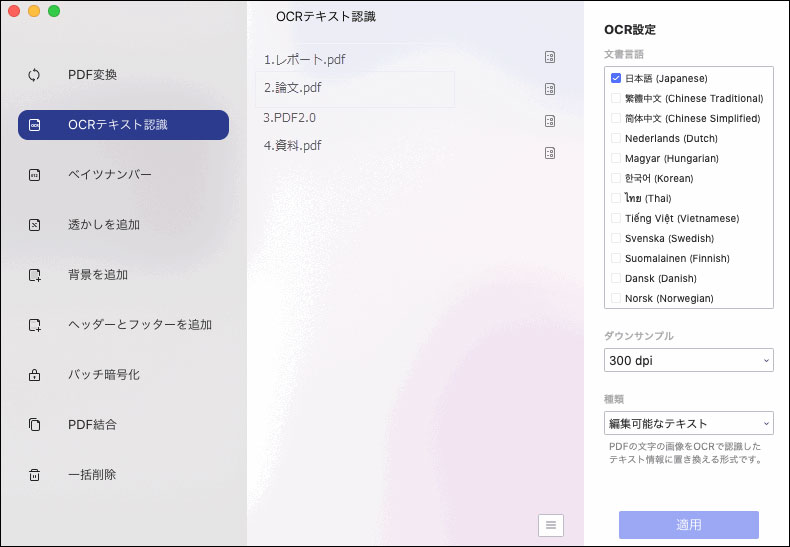Click the ベイツナンバー Bates number icon
Screen dimensions: 790x547
34,175
